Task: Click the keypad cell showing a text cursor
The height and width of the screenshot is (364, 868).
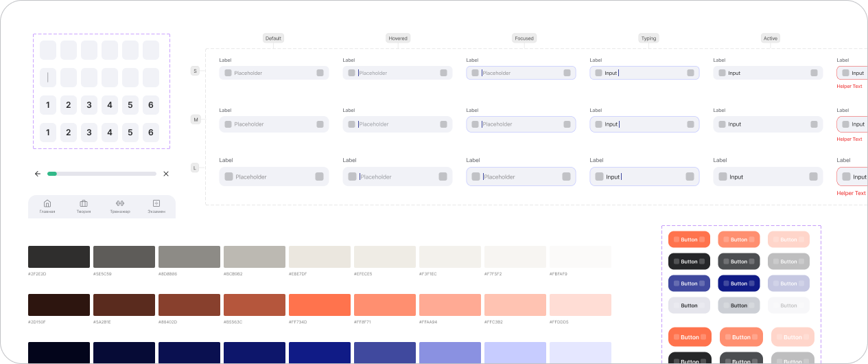Action: (48, 78)
